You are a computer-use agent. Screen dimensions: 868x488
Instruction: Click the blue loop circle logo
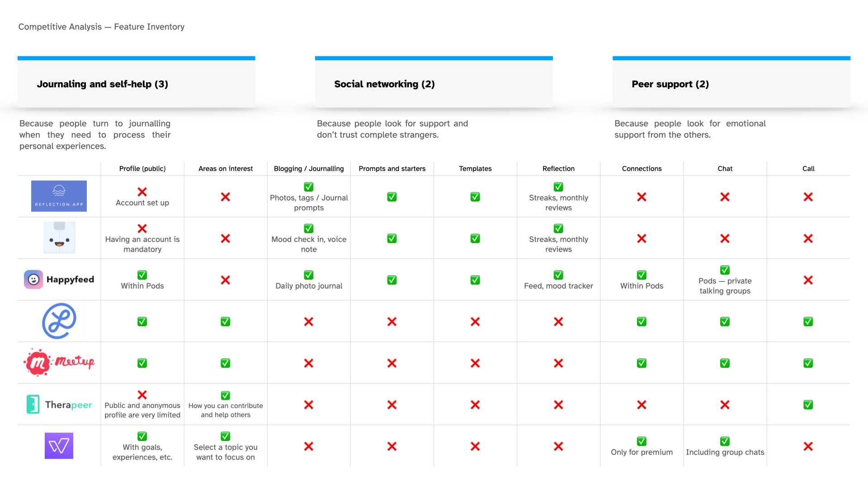[59, 321]
